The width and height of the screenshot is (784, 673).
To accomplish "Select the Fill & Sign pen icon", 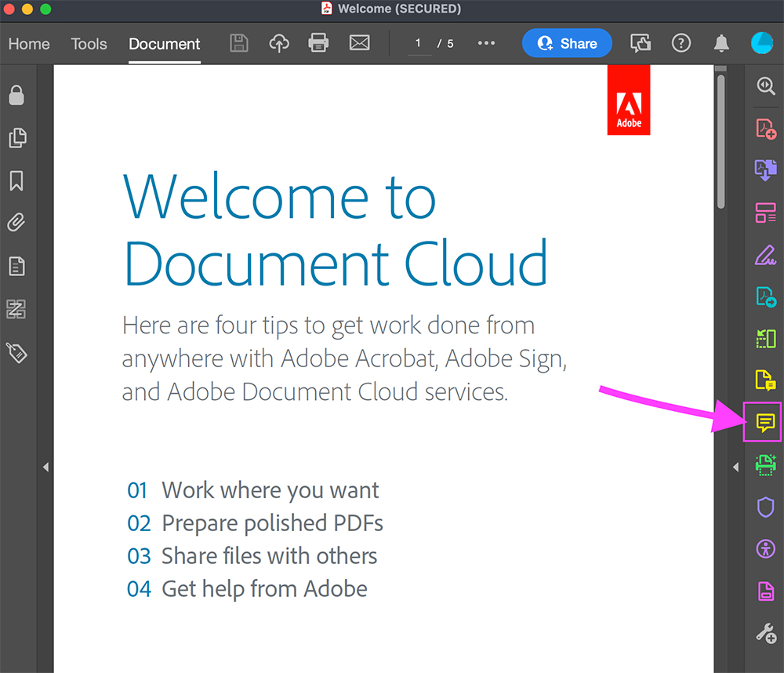I will click(765, 255).
